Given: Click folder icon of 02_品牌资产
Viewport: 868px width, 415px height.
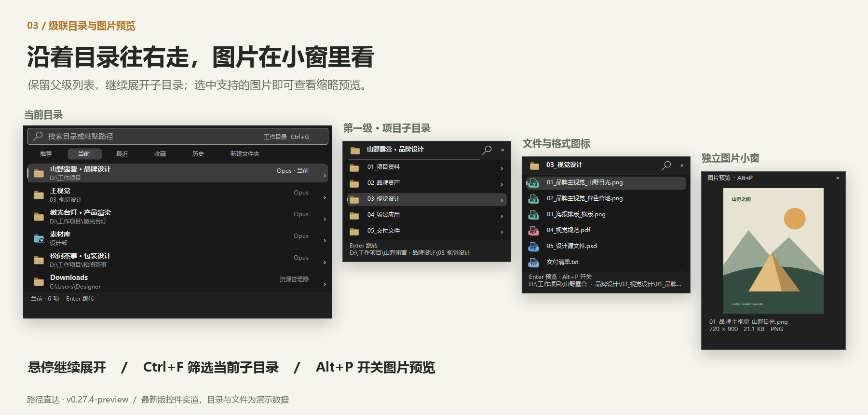Looking at the screenshot, I should [354, 183].
